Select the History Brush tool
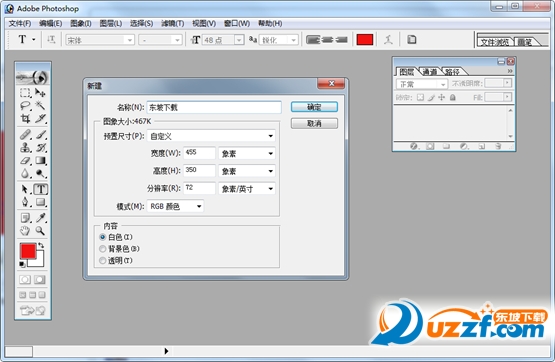The width and height of the screenshot is (555, 362). [40, 148]
